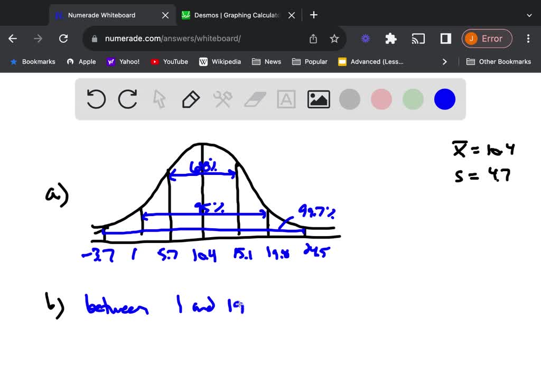Bookmark this page with star icon
541x392 pixels.
(x=334, y=39)
